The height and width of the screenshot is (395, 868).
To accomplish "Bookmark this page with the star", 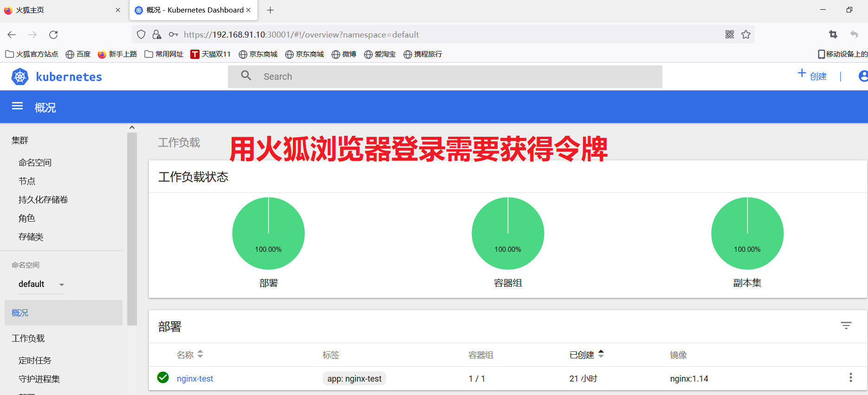I will point(746,34).
